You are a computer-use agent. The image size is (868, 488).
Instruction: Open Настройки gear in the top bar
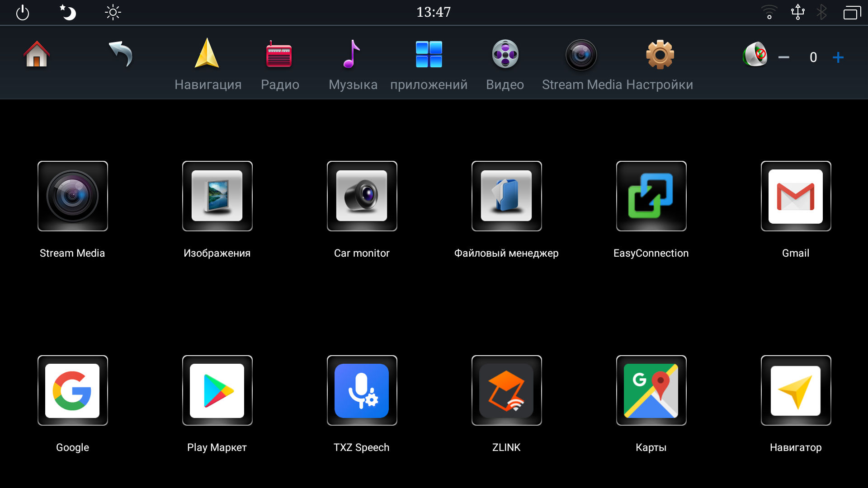[x=660, y=65]
